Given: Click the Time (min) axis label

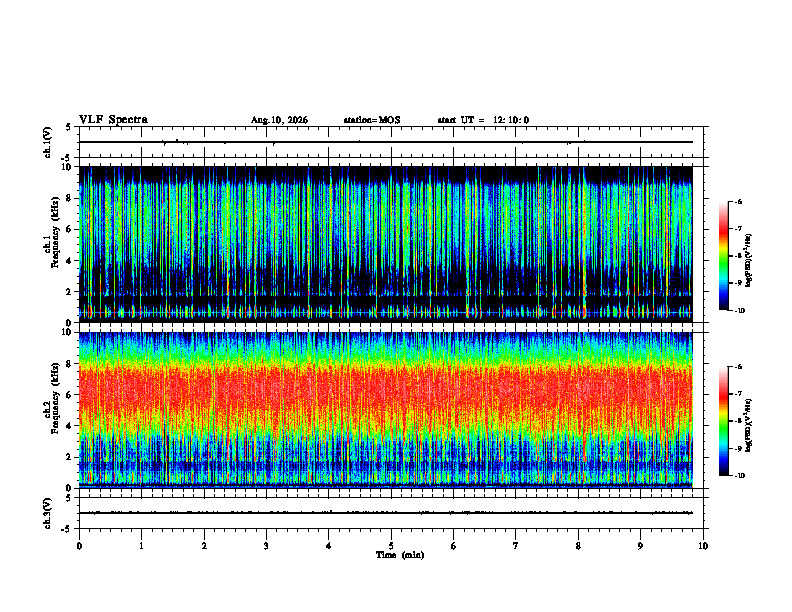Looking at the screenshot, I should click(x=400, y=555).
